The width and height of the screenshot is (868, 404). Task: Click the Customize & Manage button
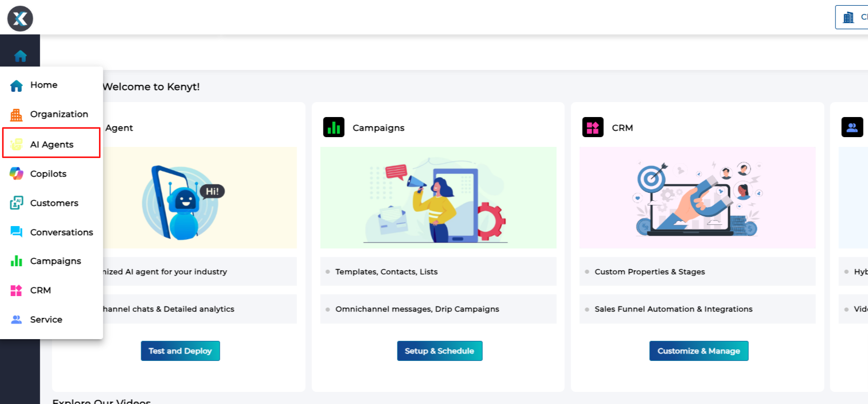pos(699,351)
